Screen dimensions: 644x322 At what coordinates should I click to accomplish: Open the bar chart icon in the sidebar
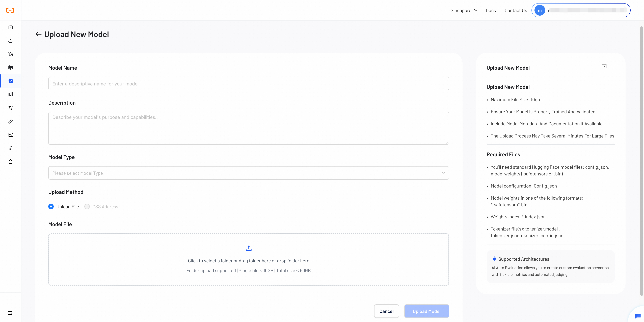point(11,94)
